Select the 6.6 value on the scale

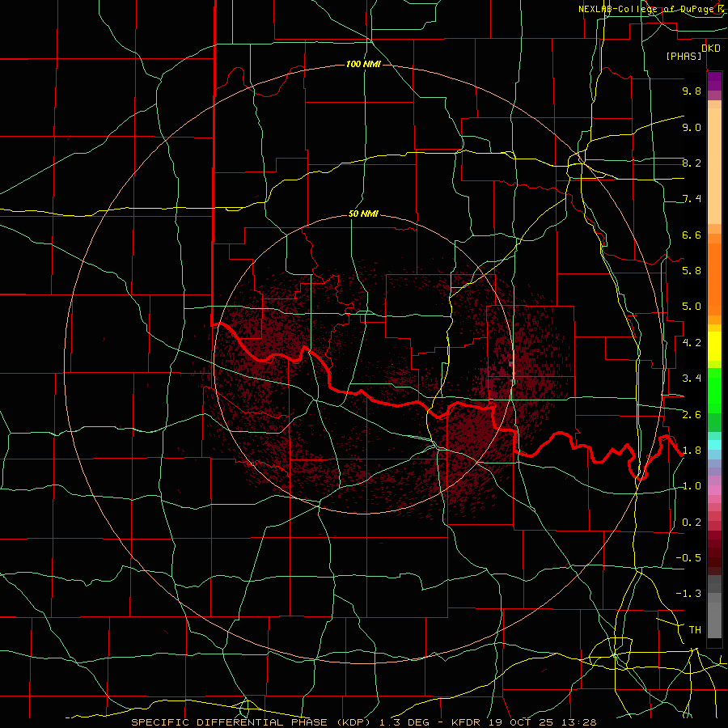coord(692,235)
